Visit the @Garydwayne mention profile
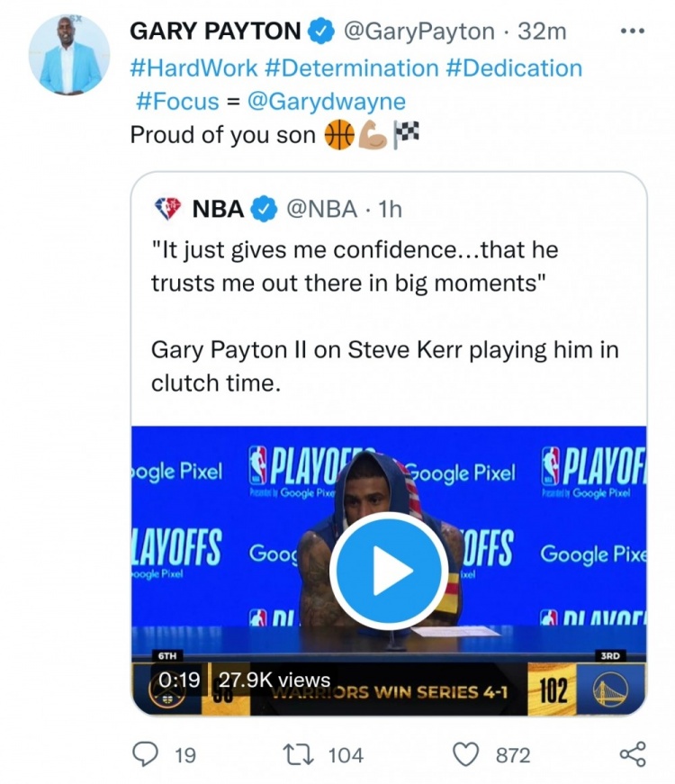Screen dimensions: 675x784 tap(326, 101)
